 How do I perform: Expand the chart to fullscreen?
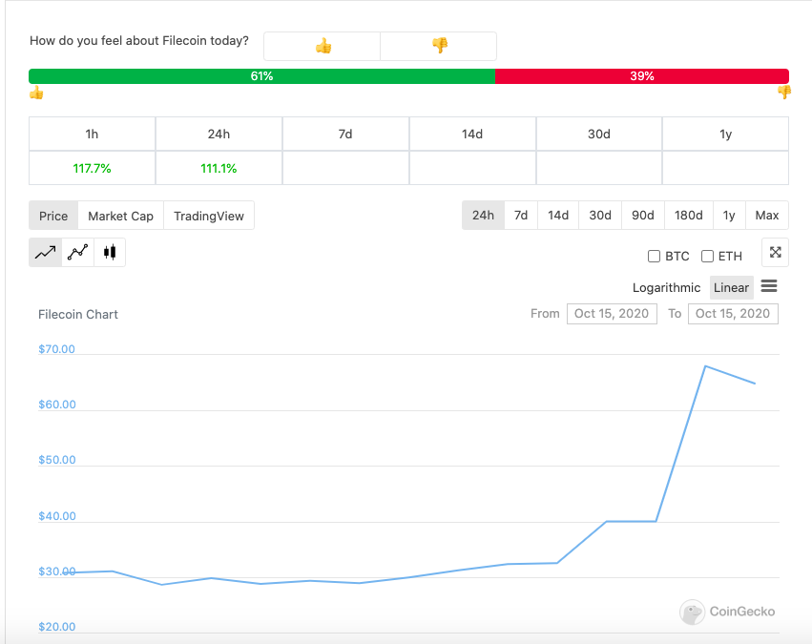click(775, 253)
